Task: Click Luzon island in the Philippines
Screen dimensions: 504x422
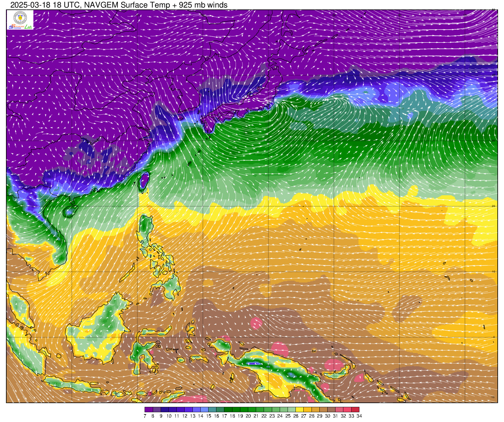Action: point(146,230)
